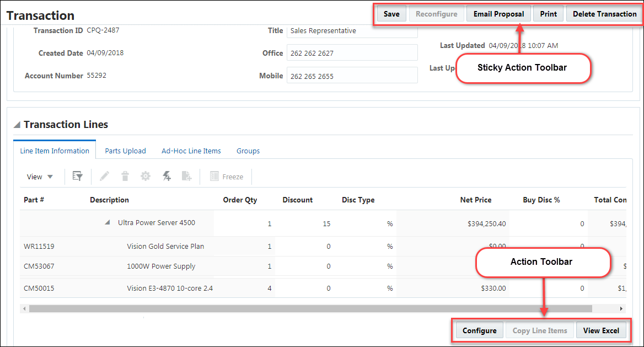
Task: Click the Delete trash icon in toolbar
Action: [125, 176]
